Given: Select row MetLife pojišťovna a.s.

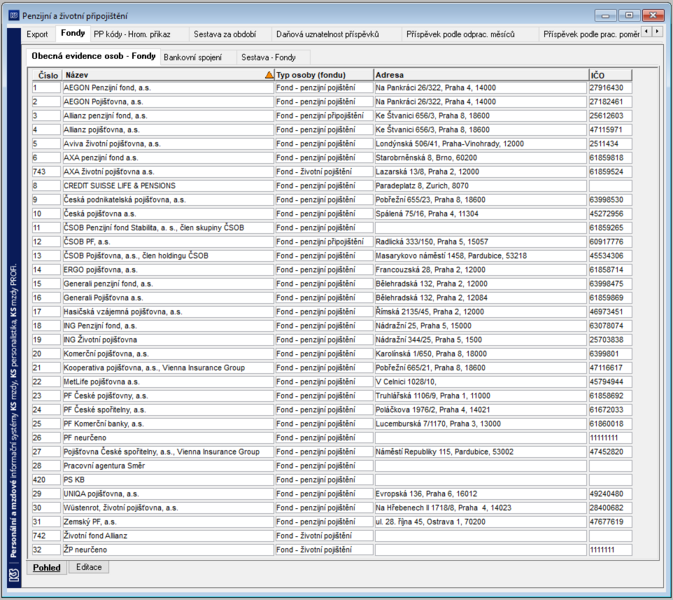Looking at the screenshot, I should [332, 382].
